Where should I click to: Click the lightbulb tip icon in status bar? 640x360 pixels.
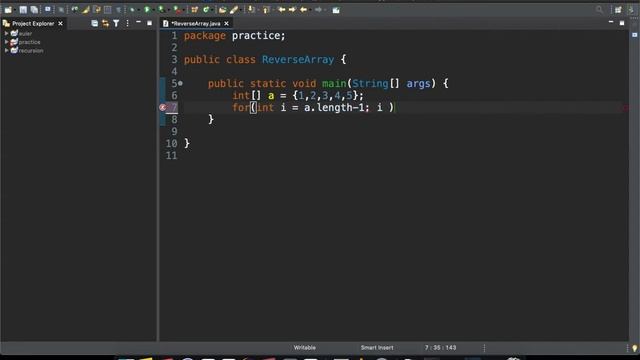tap(635, 348)
